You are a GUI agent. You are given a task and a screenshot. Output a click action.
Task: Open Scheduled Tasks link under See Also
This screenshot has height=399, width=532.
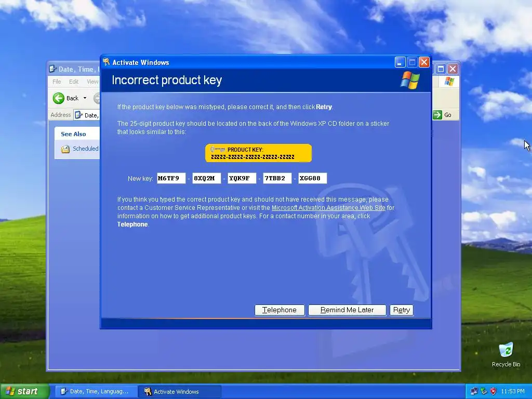click(86, 149)
